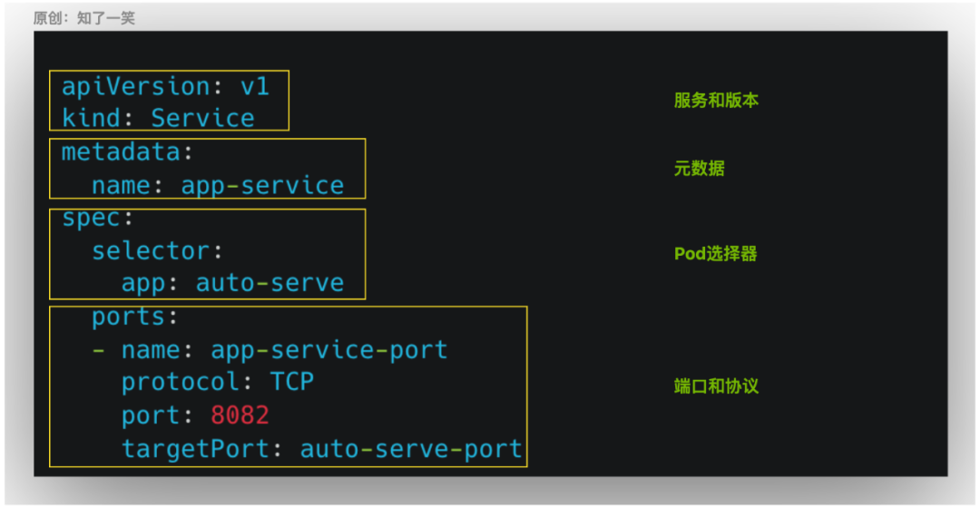The image size is (980, 507).
Task: Click the 端口和协议 annotation label
Action: coord(716,385)
